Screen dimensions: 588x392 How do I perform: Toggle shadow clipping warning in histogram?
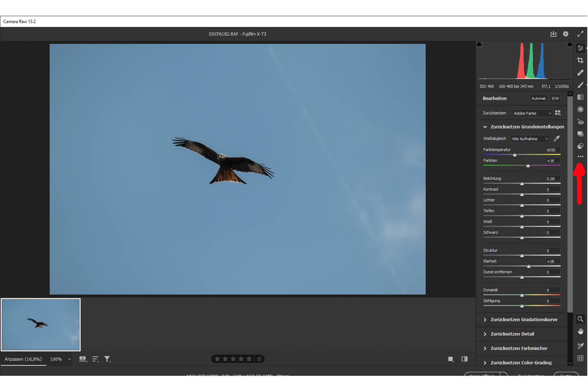479,44
